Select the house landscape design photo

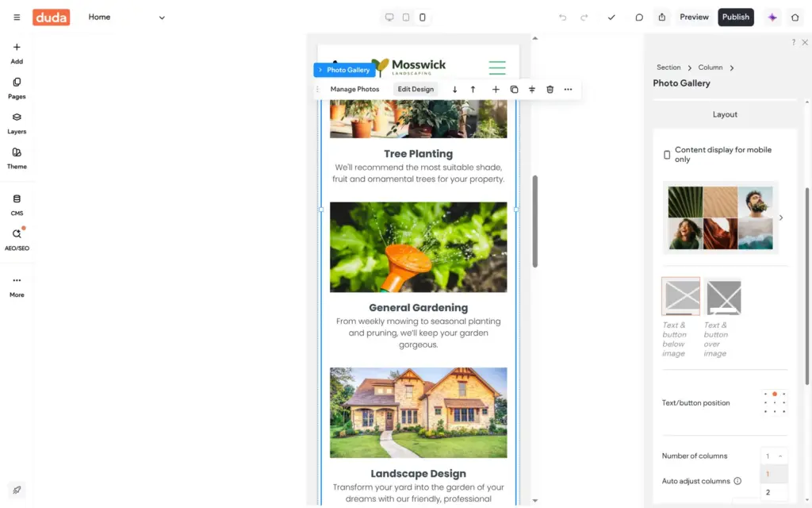[419, 413]
